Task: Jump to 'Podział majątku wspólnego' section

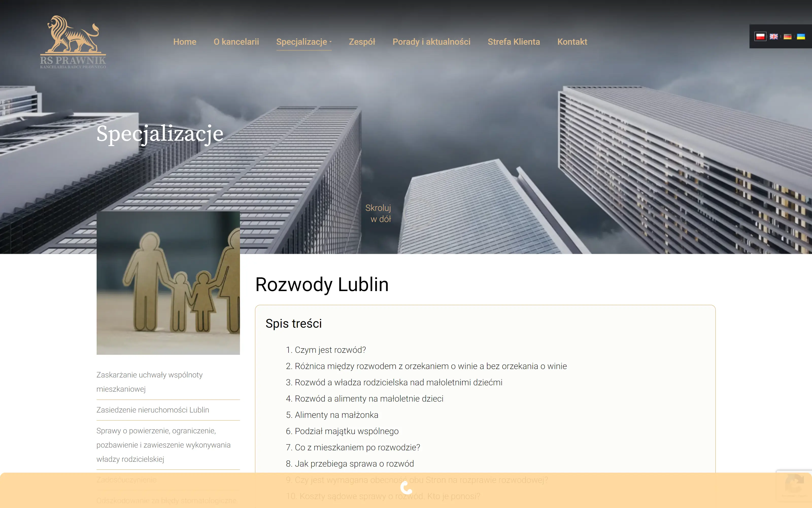Action: (x=347, y=431)
